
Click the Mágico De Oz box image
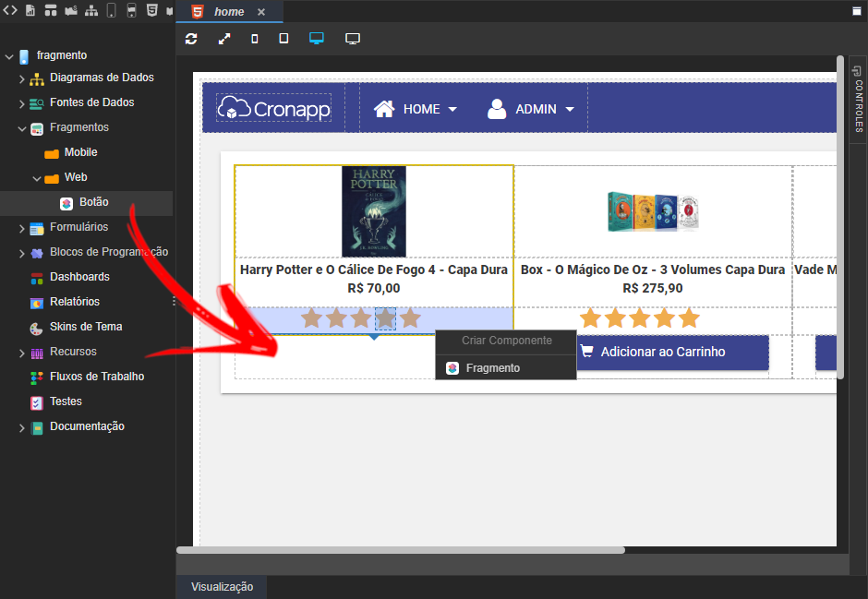pyautogui.click(x=653, y=211)
